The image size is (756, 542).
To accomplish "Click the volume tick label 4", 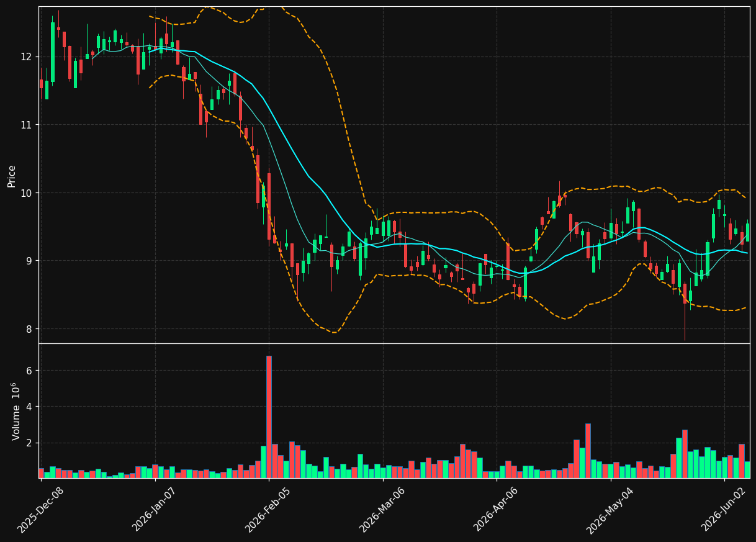I will pyautogui.click(x=29, y=407).
